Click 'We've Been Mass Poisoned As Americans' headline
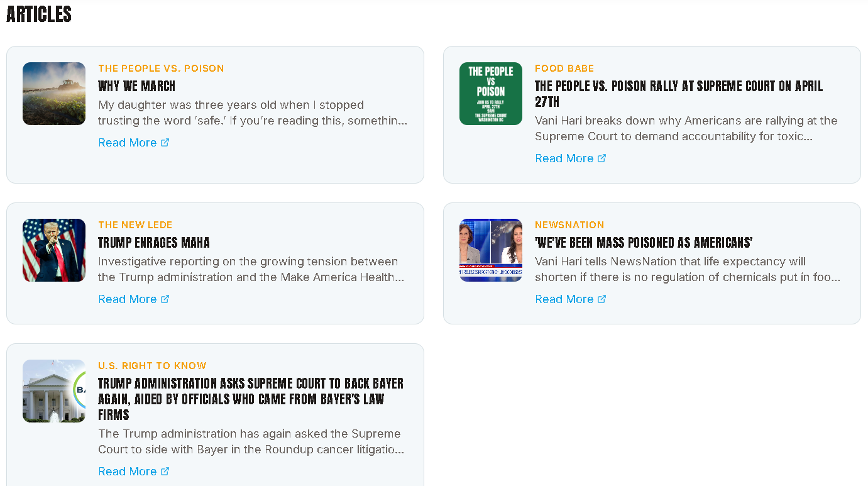 pos(644,243)
